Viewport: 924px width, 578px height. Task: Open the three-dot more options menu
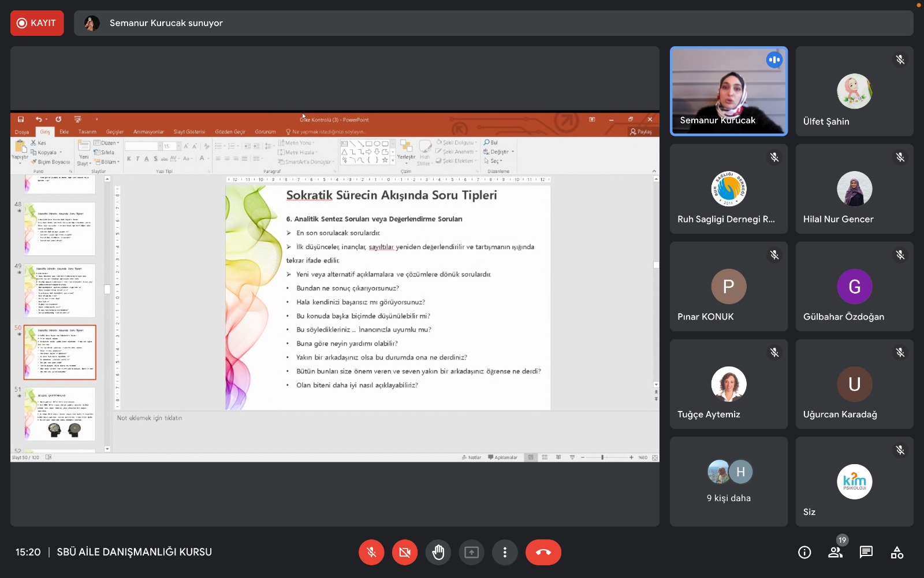(505, 553)
